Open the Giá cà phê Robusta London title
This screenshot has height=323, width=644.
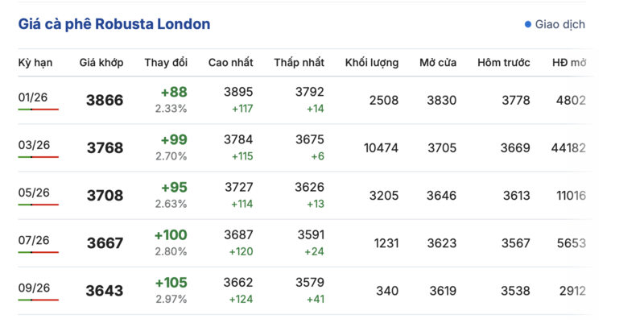[114, 24]
